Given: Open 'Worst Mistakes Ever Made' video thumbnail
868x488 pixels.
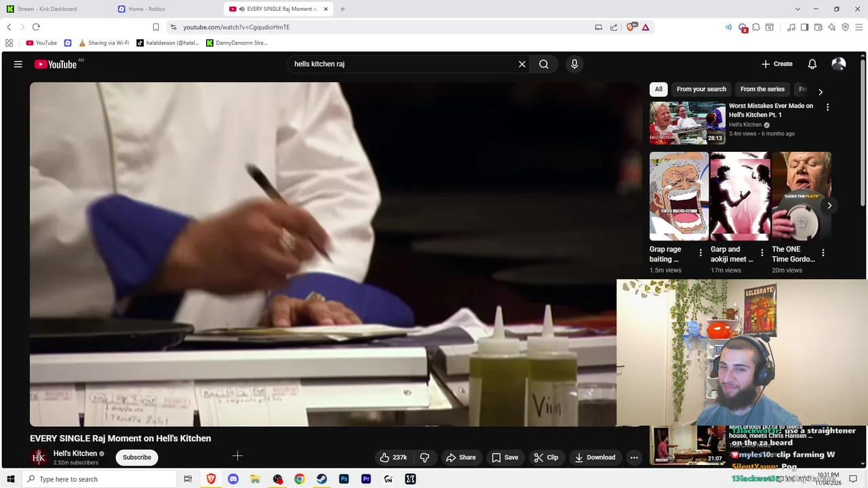Looking at the screenshot, I should (x=687, y=123).
